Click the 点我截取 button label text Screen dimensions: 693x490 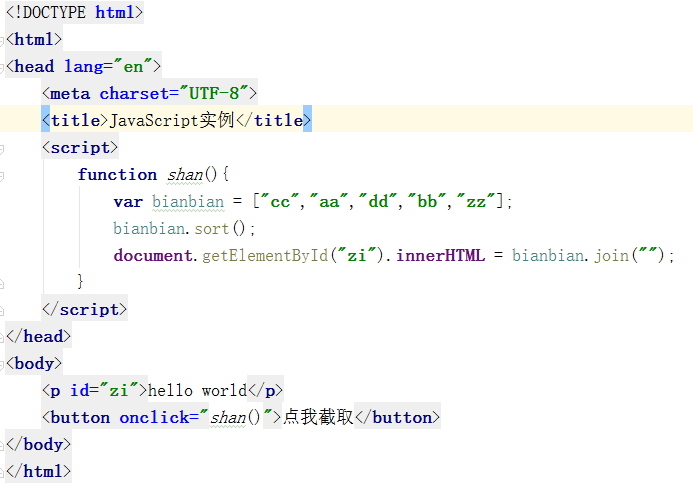point(318,418)
